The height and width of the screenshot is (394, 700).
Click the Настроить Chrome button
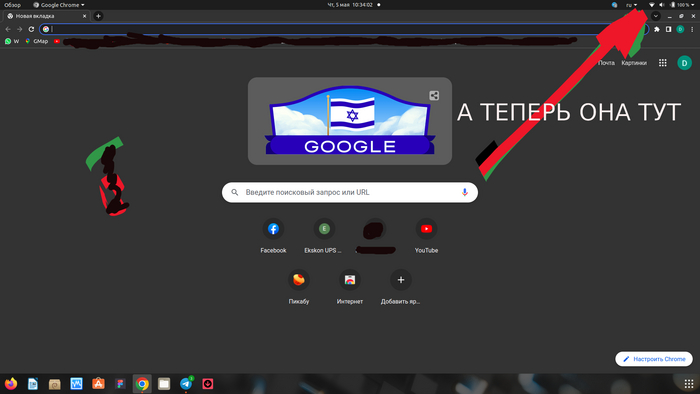654,359
